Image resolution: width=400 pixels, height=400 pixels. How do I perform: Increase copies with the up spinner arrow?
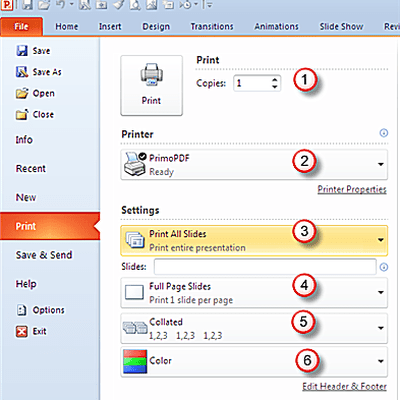[x=274, y=80]
